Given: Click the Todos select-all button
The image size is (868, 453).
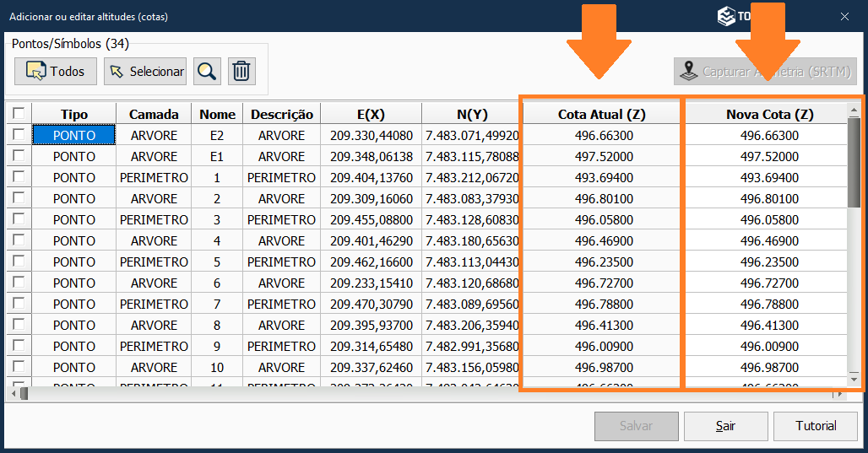Looking at the screenshot, I should tap(56, 72).
